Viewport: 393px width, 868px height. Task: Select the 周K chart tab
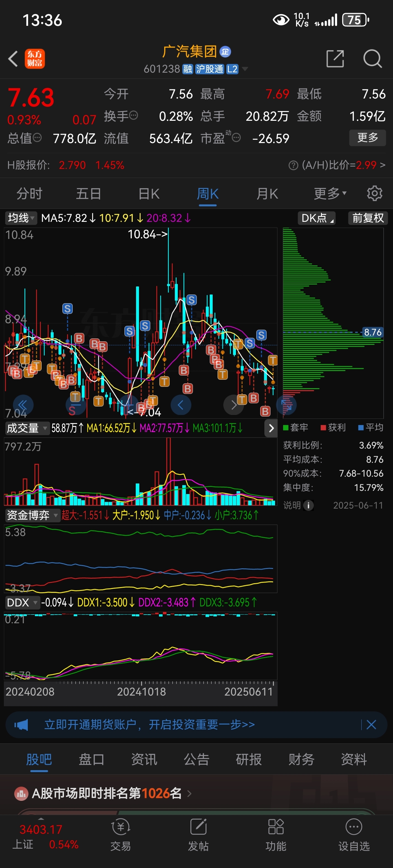pos(207,194)
